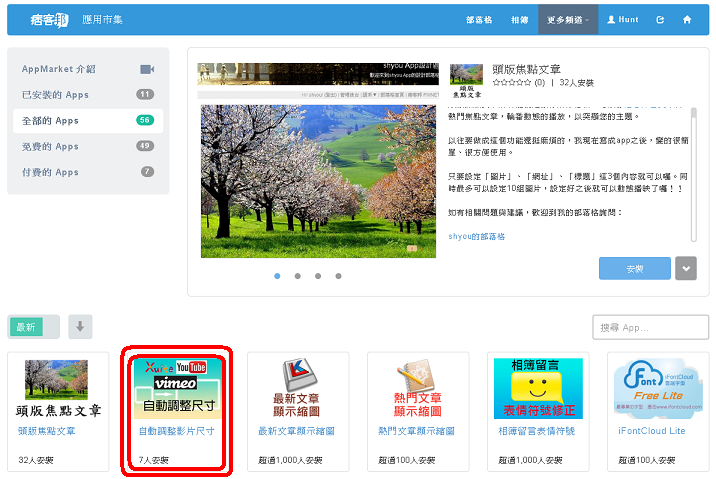
Task: Select 全部的 Apps in sidebar
Action: click(88, 121)
